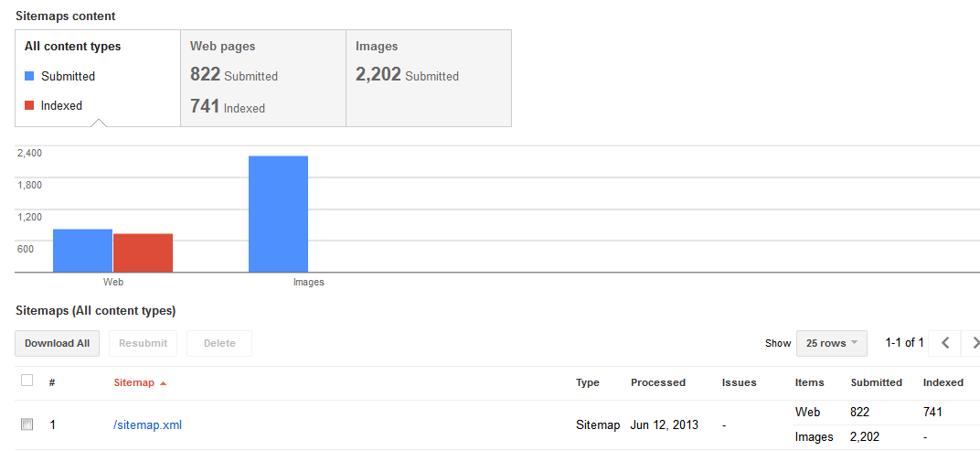980x451 pixels.
Task: Check the box for sitemap row 1
Action: [27, 424]
